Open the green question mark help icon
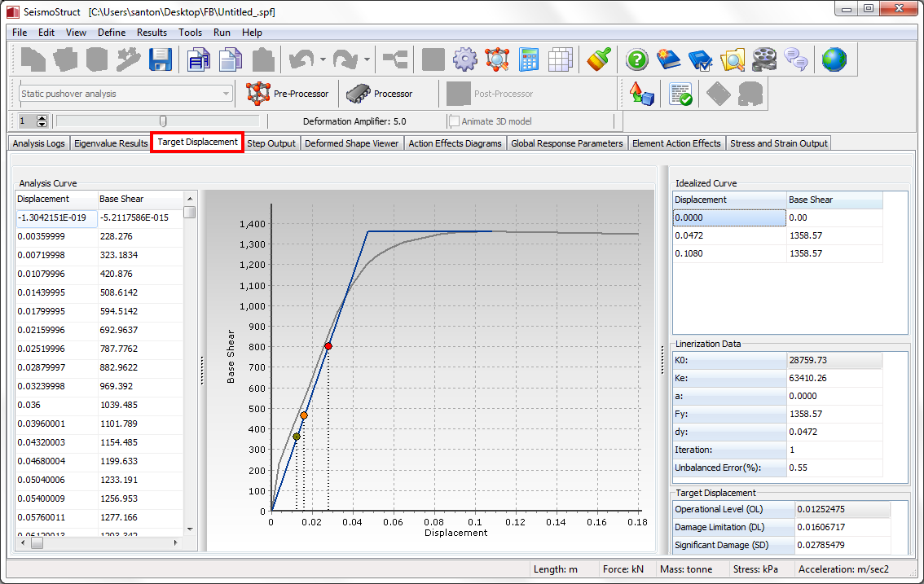 [x=636, y=59]
